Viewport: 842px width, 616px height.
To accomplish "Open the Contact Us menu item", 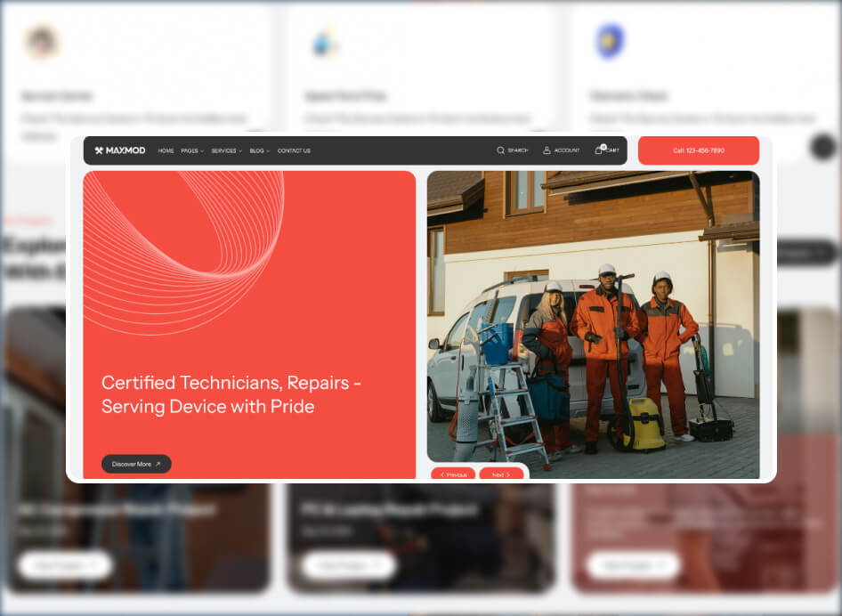I will [x=294, y=150].
